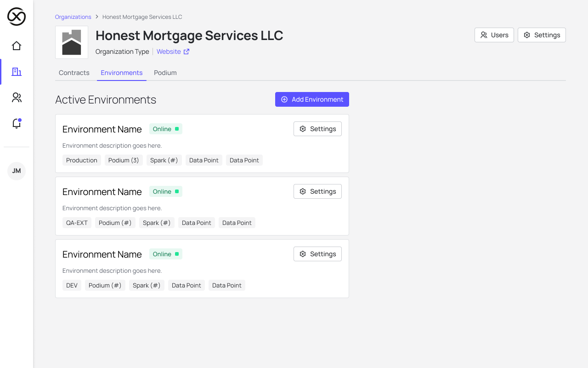Viewport: 588px width, 368px height.
Task: Click the Honest Mortgage Services LLC title
Action: pyautogui.click(x=189, y=35)
